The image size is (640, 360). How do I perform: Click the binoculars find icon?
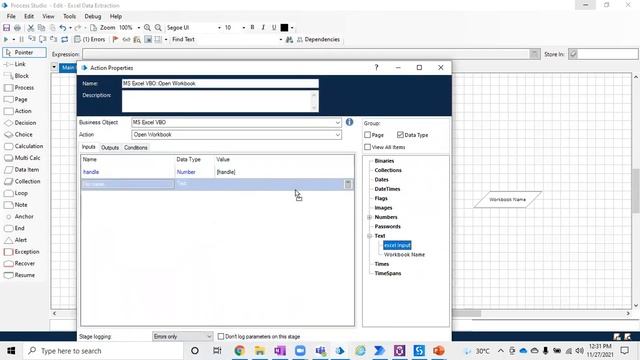click(289, 40)
